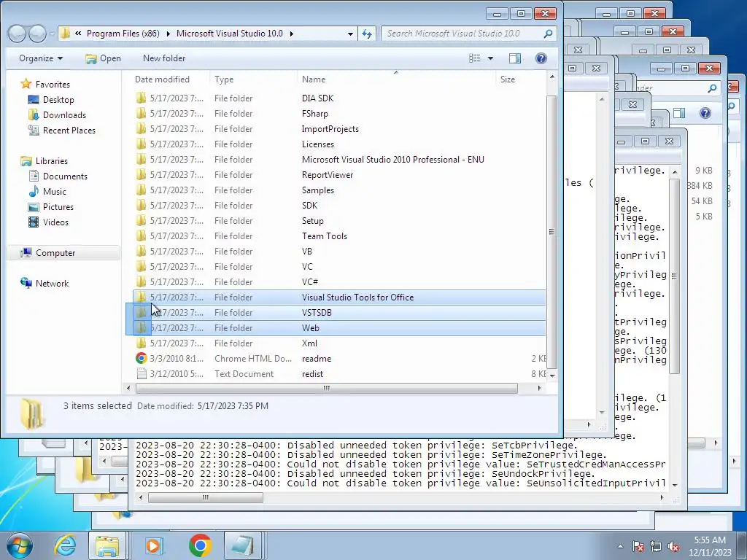Image resolution: width=747 pixels, height=560 pixels.
Task: Change view using the views icon
Action: pos(474,58)
